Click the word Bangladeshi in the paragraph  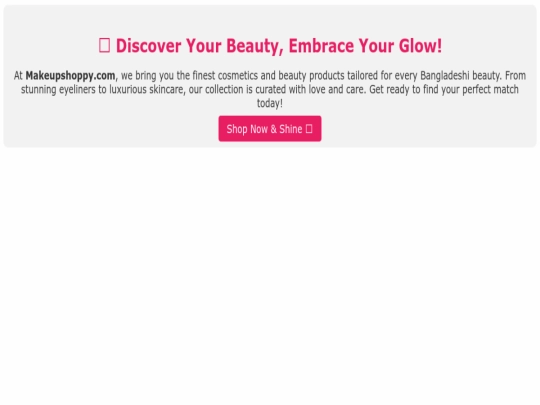(445, 75)
